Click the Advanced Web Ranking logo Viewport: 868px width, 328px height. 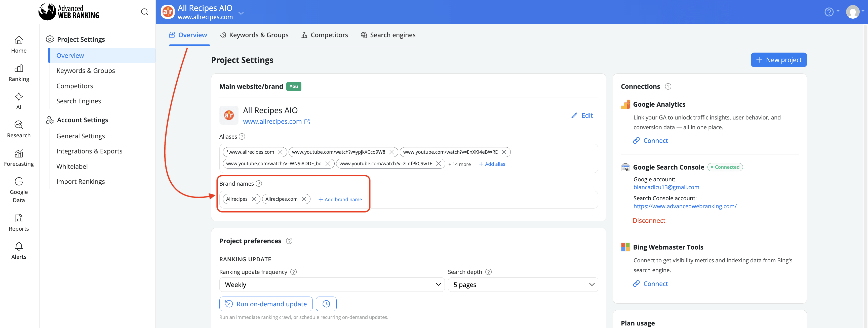[69, 12]
